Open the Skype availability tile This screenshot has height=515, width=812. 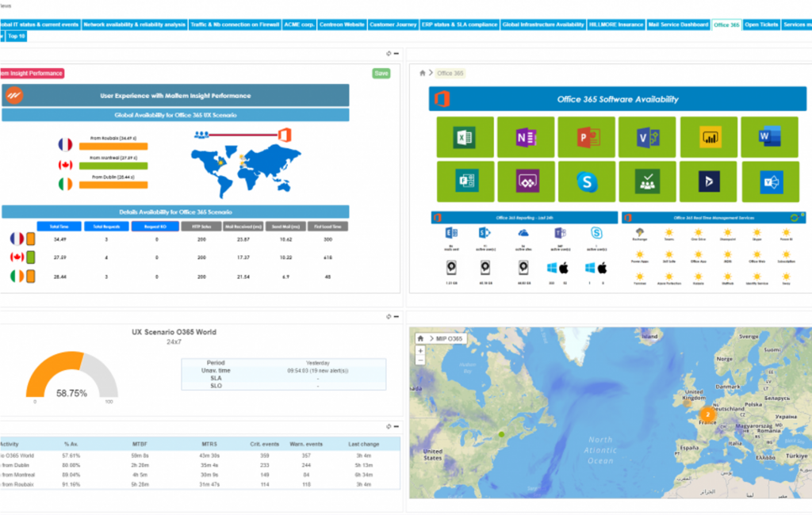point(587,181)
